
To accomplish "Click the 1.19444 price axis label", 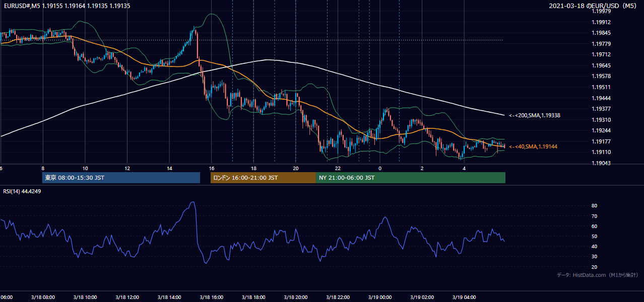I will click(601, 98).
